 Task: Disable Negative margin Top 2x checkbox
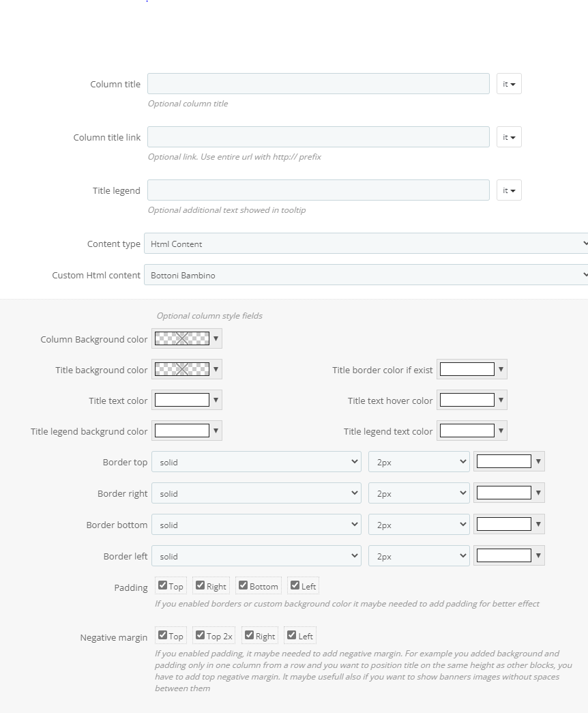pyautogui.click(x=200, y=635)
